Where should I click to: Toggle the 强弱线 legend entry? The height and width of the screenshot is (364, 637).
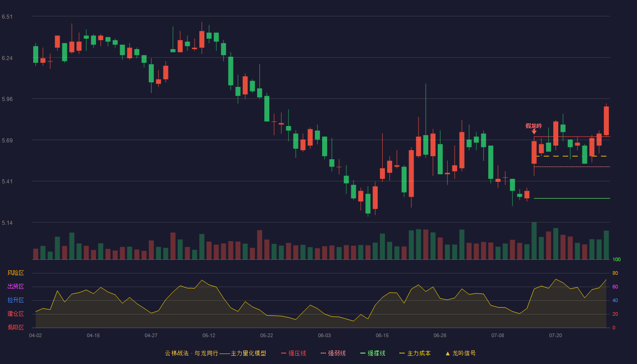(x=333, y=353)
